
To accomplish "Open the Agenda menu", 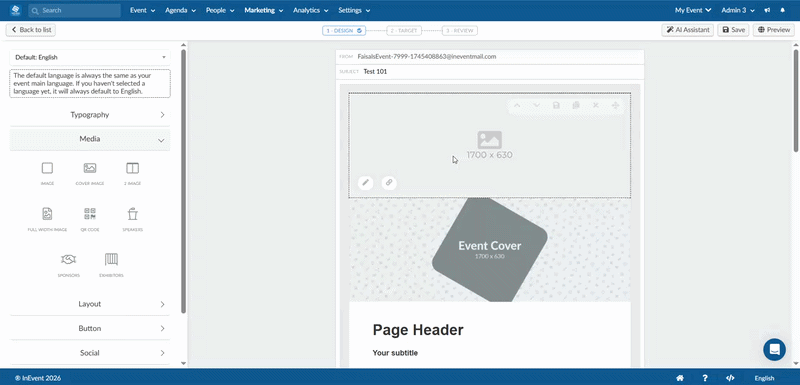I will point(181,10).
